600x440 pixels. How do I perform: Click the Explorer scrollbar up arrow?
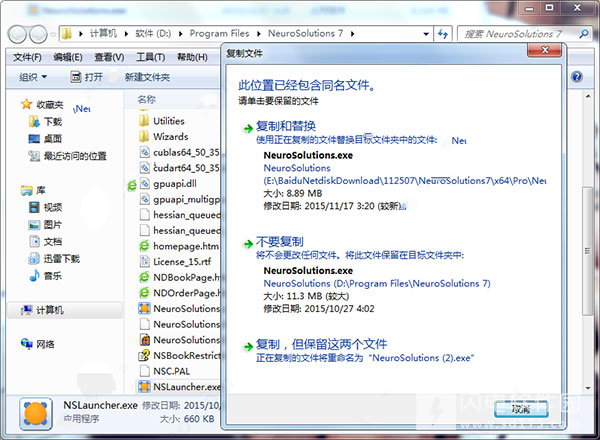(588, 96)
